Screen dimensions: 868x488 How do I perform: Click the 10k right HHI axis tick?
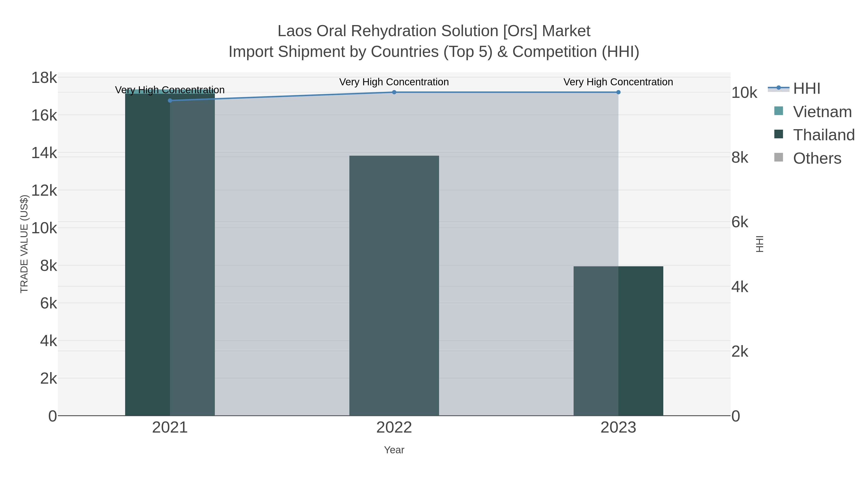[744, 93]
